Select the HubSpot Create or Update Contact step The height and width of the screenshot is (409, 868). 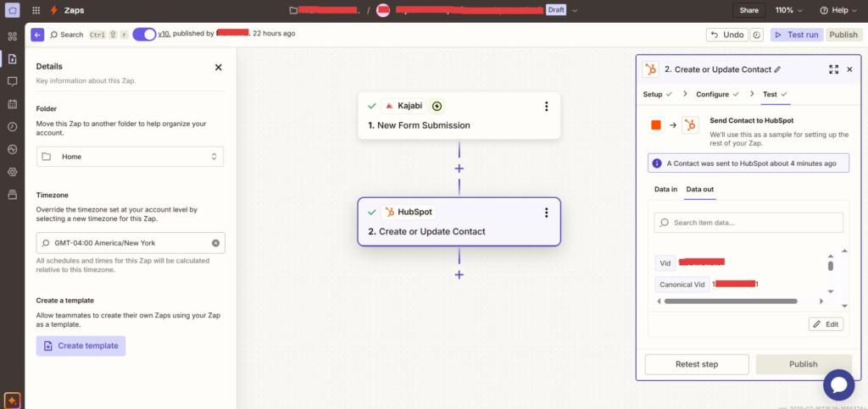tap(459, 222)
